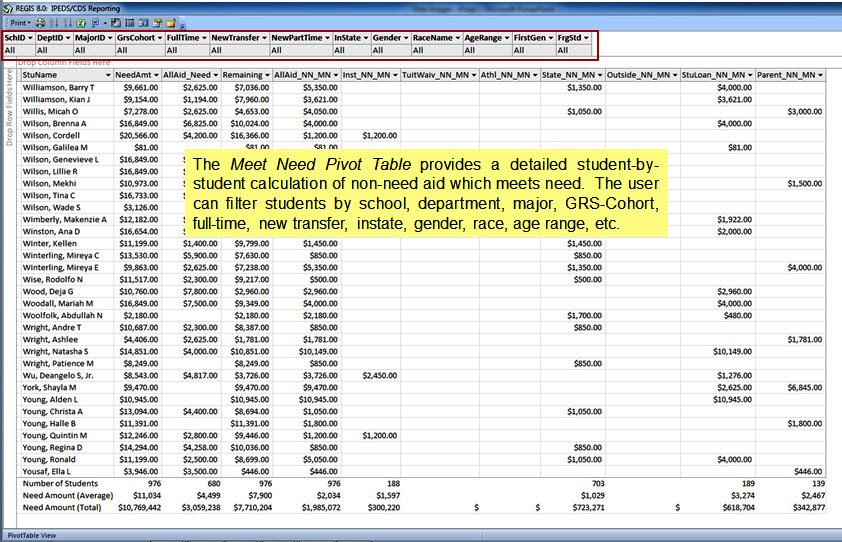
Task: Click the properties sheet toolbar icon
Action: (x=157, y=23)
